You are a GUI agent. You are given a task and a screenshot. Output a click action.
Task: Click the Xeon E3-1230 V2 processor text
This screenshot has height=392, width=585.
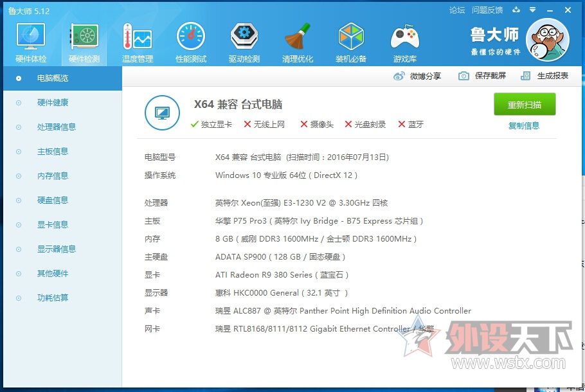[301, 203]
